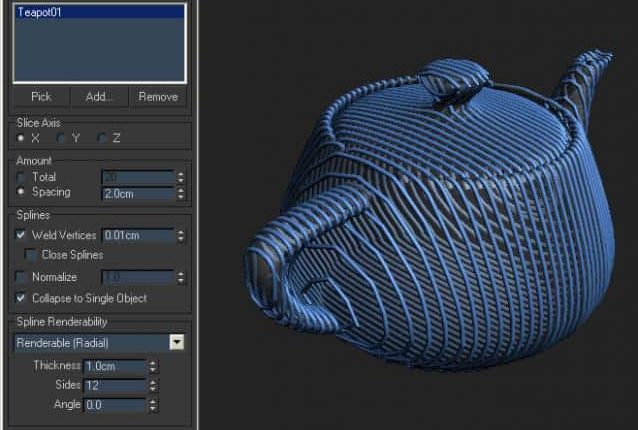Enable the Close Splines checkbox
Image resolution: width=638 pixels, height=430 pixels.
30,255
